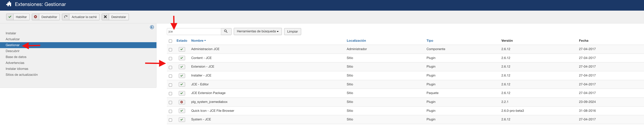Click the Desinstalar button label
The width and height of the screenshot is (644, 132).
(x=118, y=17)
